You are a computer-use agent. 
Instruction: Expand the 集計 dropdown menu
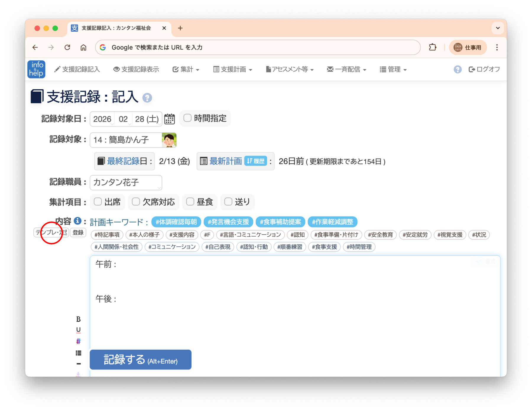pos(186,70)
